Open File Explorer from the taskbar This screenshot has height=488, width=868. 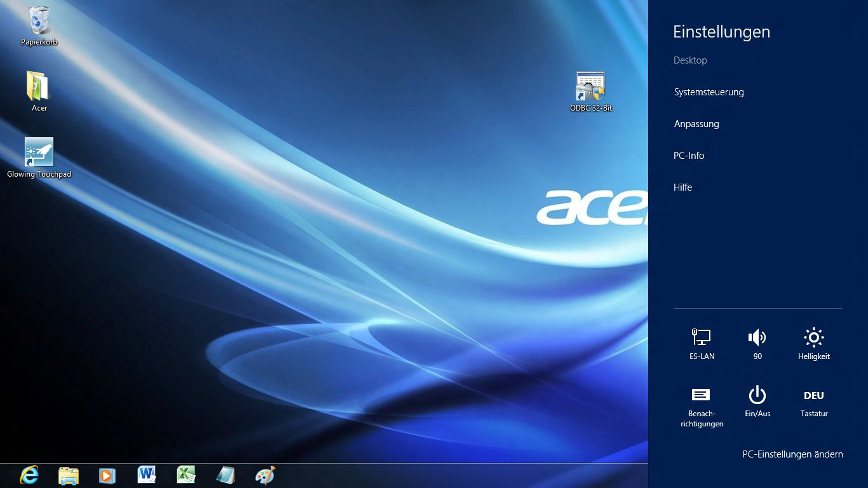(69, 475)
